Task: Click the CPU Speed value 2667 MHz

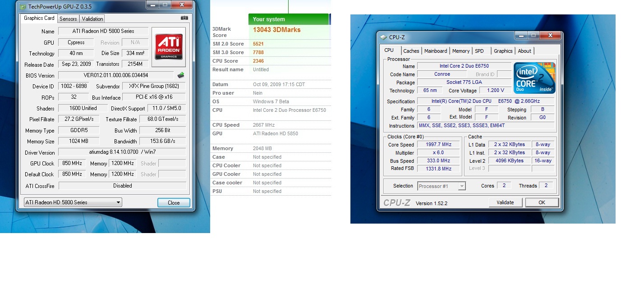Action: coord(264,125)
